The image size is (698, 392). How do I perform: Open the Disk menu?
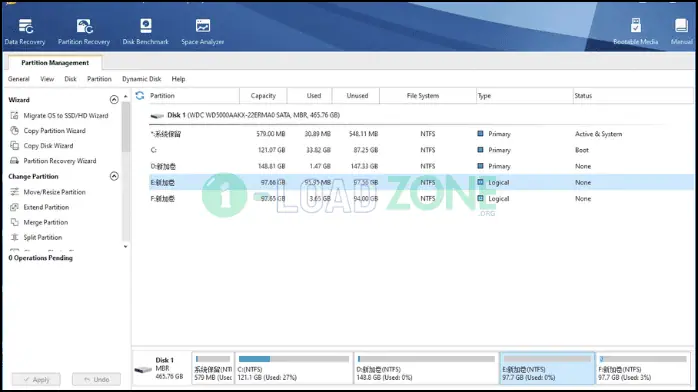coord(70,79)
